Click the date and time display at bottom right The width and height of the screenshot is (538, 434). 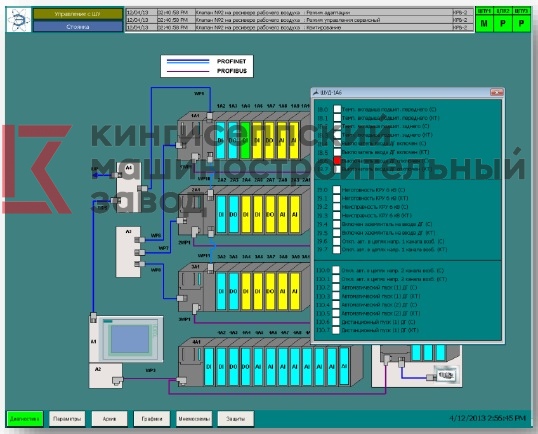[x=488, y=418]
